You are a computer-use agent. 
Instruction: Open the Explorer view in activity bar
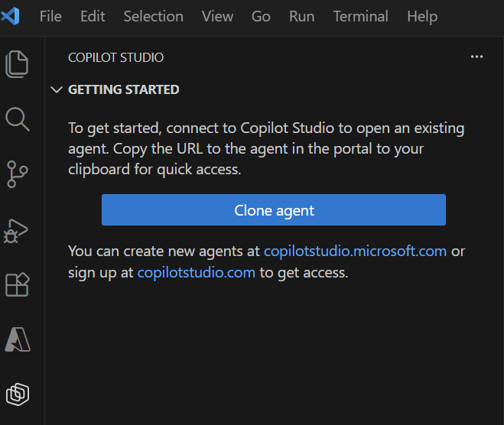[x=17, y=63]
